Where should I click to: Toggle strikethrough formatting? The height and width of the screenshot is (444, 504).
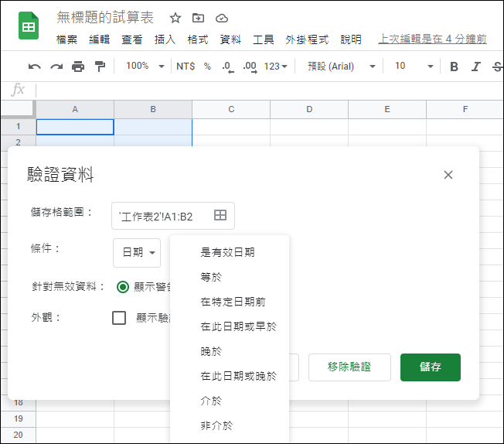click(x=498, y=67)
